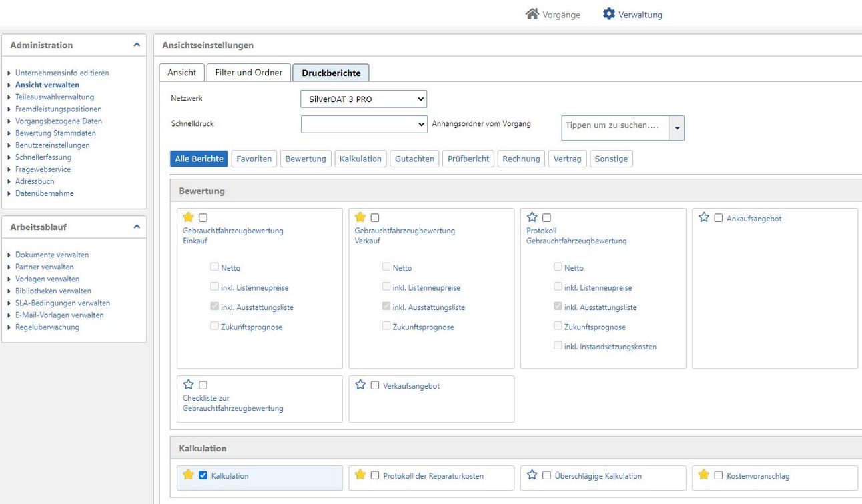Open the Netzwerk dropdown showing SilverDAT 3 PRO

click(x=363, y=99)
